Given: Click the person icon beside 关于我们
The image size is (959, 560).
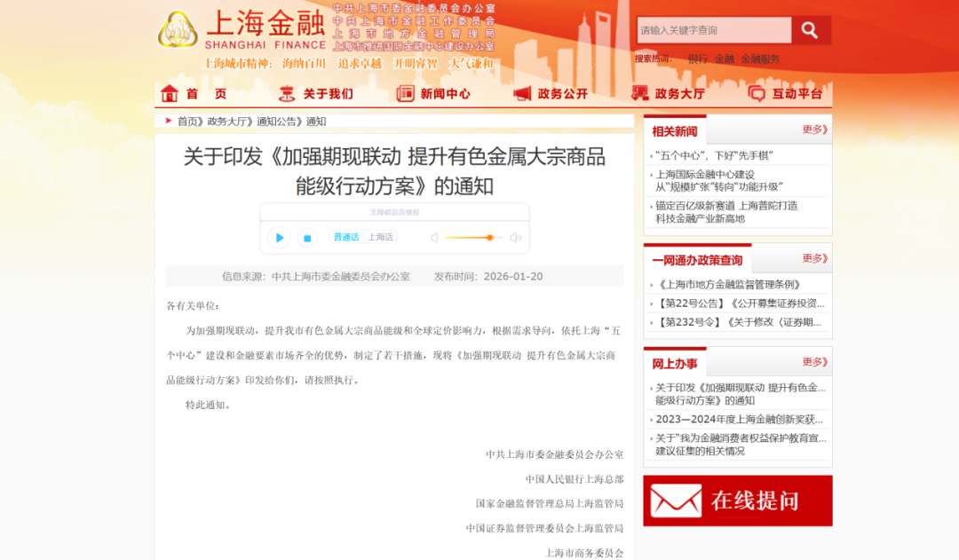Looking at the screenshot, I should (286, 93).
